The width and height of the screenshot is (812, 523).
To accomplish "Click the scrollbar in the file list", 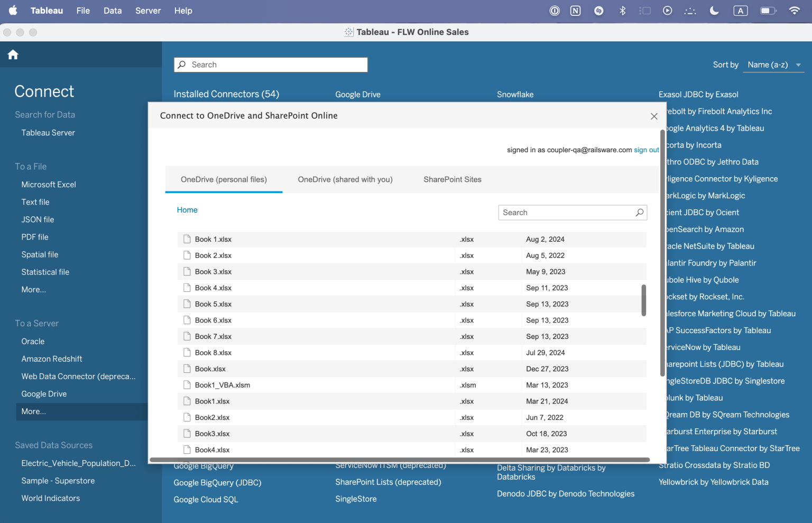I will 644,300.
